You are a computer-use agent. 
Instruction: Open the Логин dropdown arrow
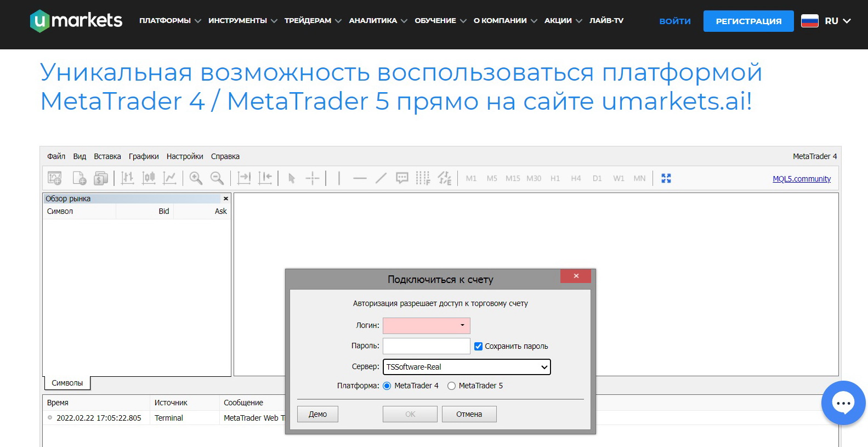[x=462, y=325]
